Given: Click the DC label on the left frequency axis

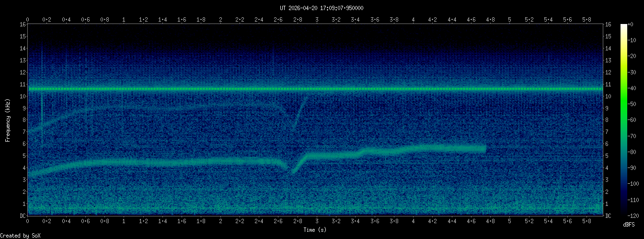Looking at the screenshot, I should (23, 215).
